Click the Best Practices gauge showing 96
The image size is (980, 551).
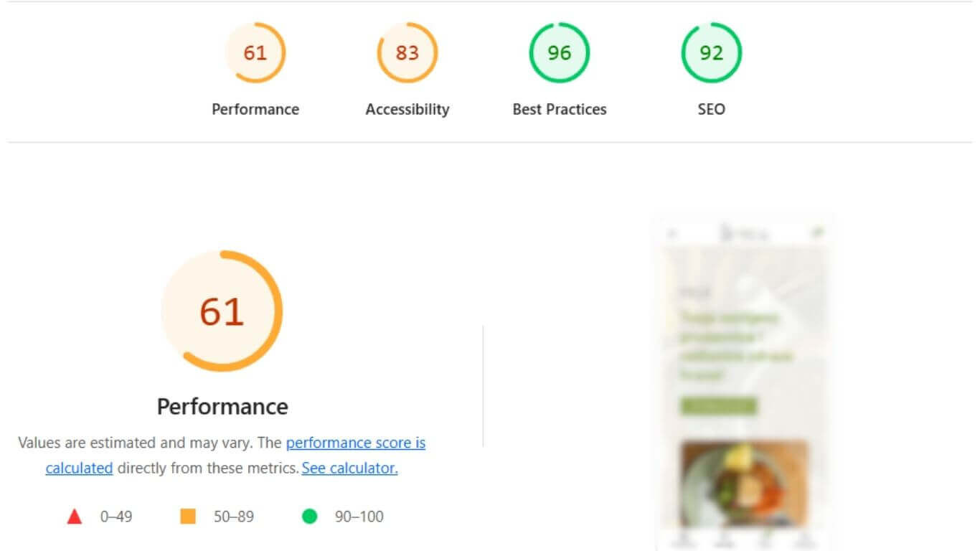coord(559,52)
